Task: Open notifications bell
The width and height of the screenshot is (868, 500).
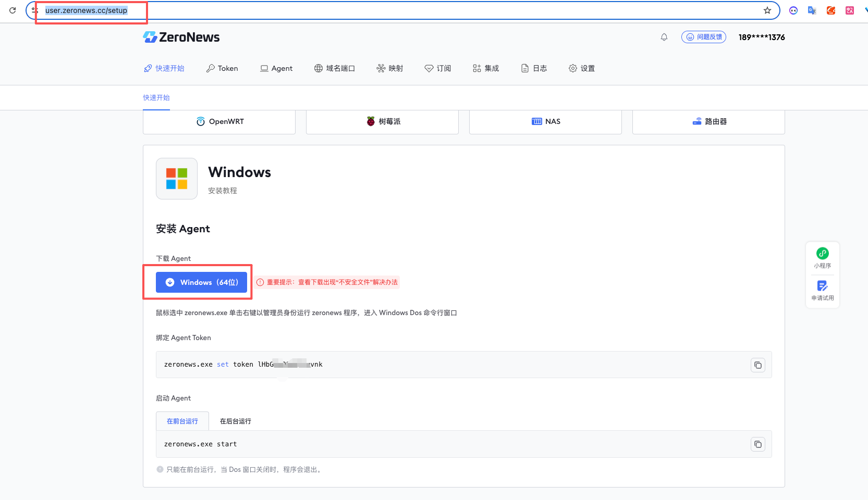Action: coord(664,37)
